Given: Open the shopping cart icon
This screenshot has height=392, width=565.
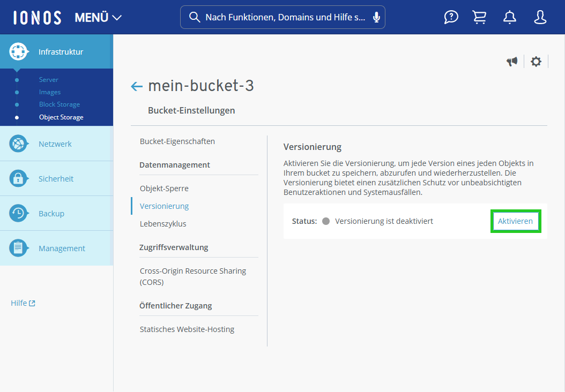Looking at the screenshot, I should (479, 17).
